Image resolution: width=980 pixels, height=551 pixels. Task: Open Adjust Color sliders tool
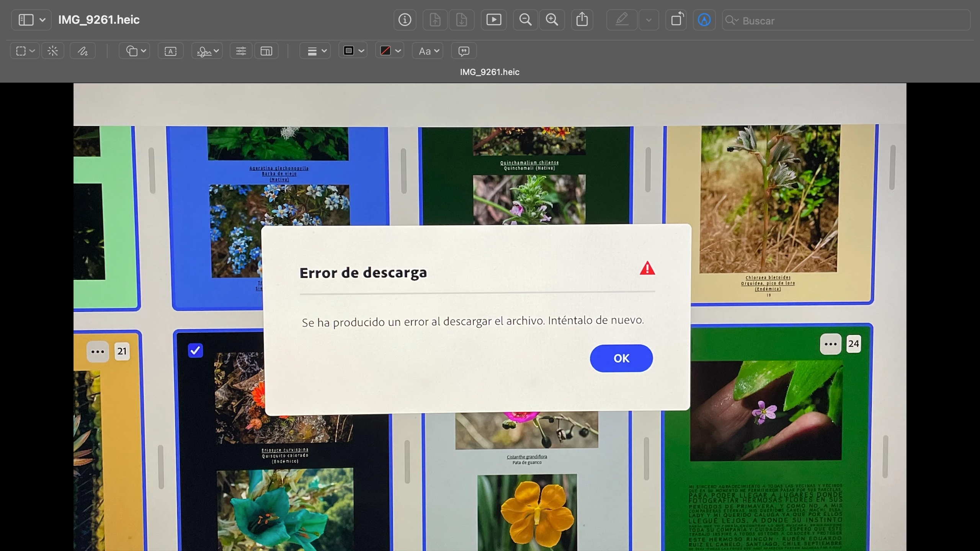click(x=241, y=51)
